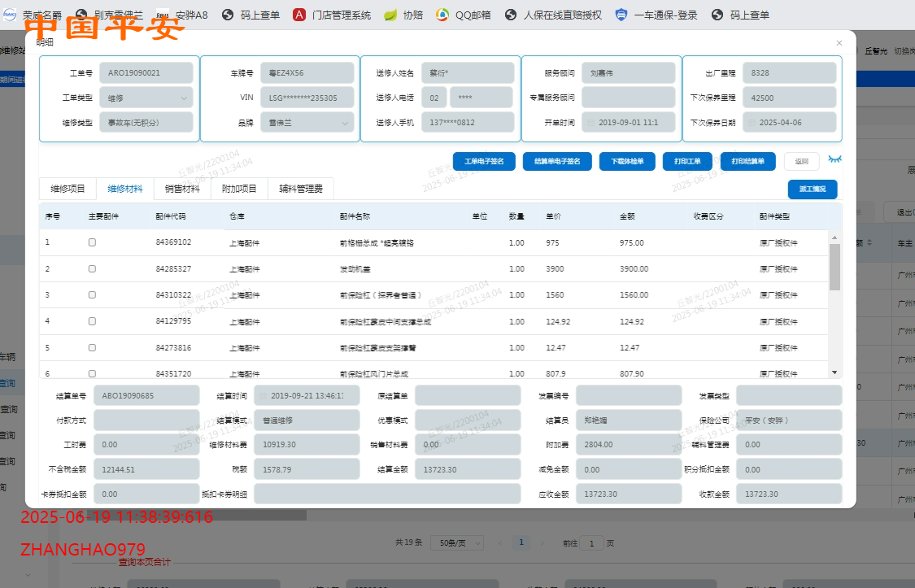Click the 结算金额 field 13723.30

tap(468, 469)
